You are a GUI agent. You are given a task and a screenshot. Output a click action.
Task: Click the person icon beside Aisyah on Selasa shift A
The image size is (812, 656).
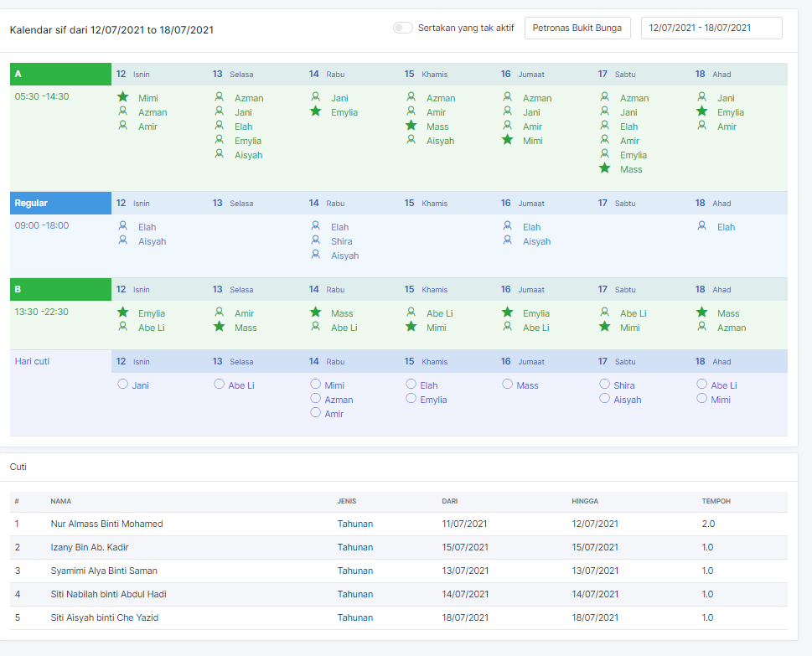(219, 154)
